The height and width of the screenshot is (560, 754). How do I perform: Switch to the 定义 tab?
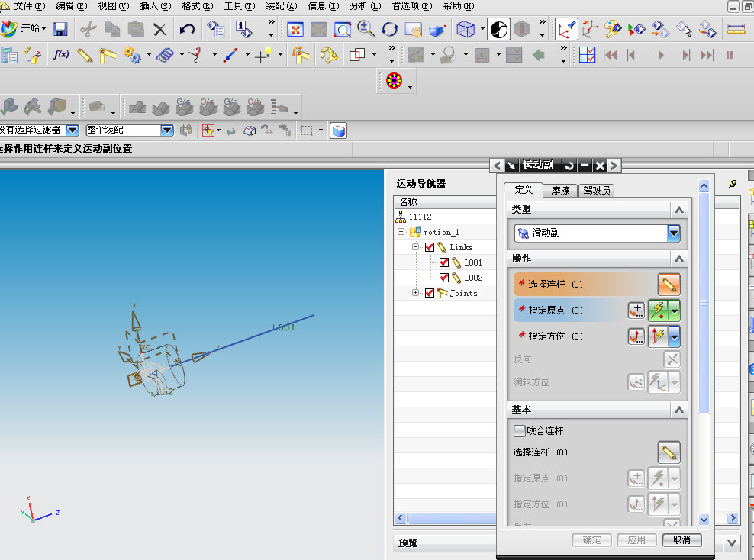(524, 190)
